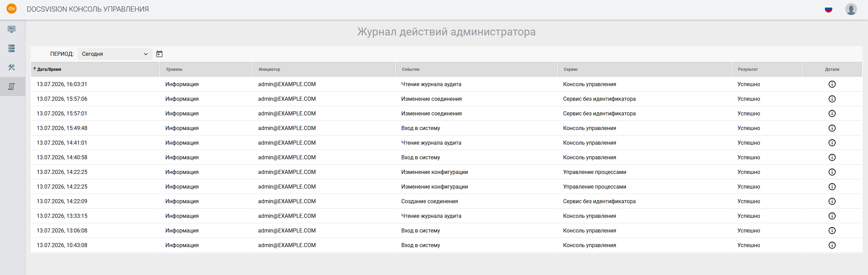868x275 pixels.
Task: Show details for 13:33:15 entry
Action: (832, 216)
